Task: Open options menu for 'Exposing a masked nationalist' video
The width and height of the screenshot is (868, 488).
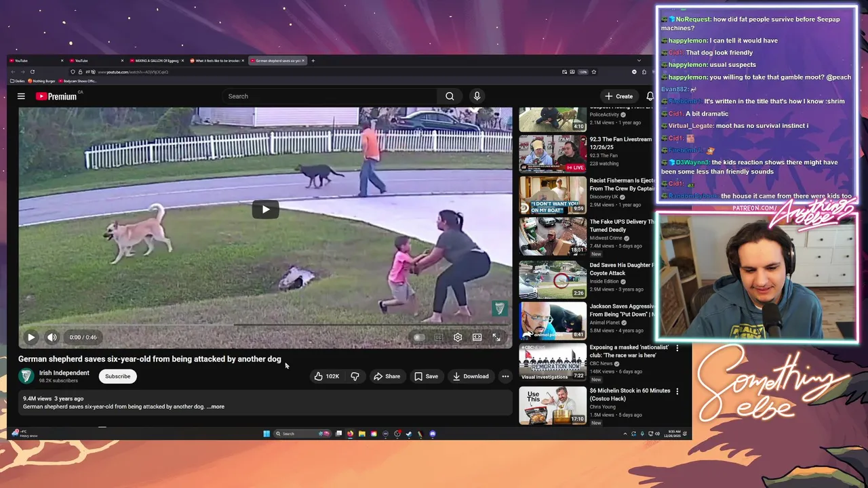Action: coord(677,348)
